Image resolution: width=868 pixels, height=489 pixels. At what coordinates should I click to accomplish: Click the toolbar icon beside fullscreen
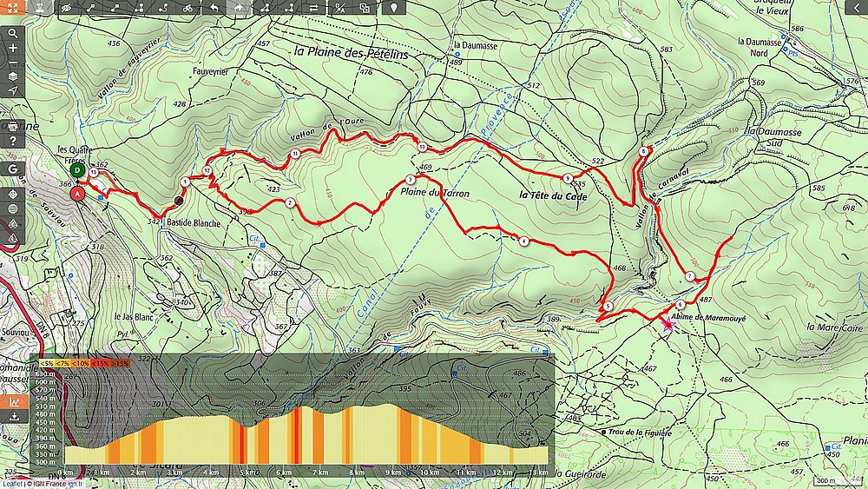click(40, 7)
